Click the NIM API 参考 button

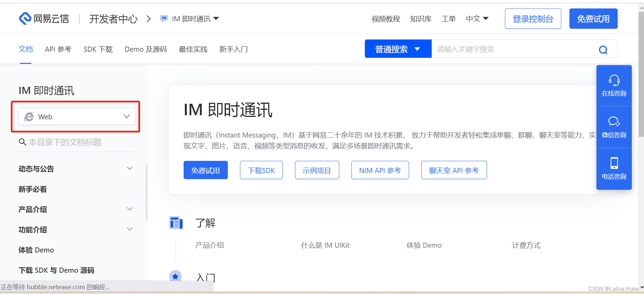(x=380, y=170)
